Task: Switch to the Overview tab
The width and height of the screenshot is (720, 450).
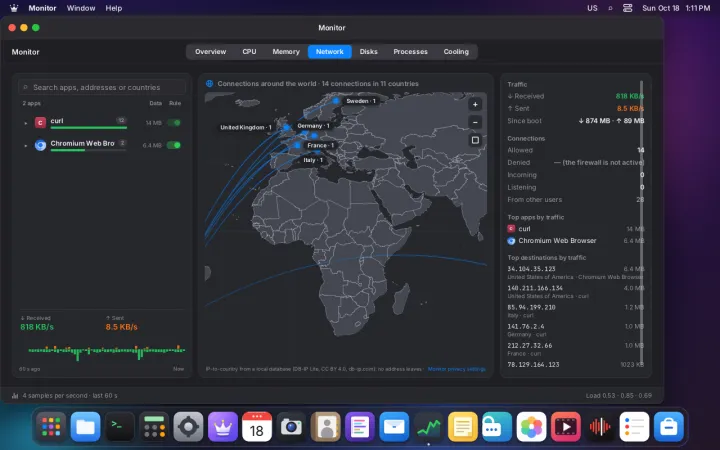Action: click(x=210, y=51)
